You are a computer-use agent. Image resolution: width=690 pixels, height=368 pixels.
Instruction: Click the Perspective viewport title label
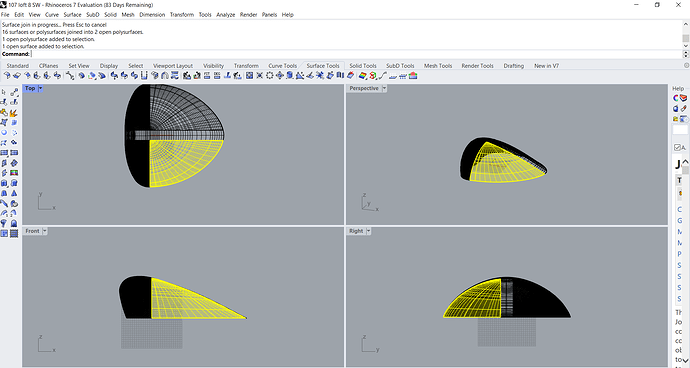click(x=364, y=88)
